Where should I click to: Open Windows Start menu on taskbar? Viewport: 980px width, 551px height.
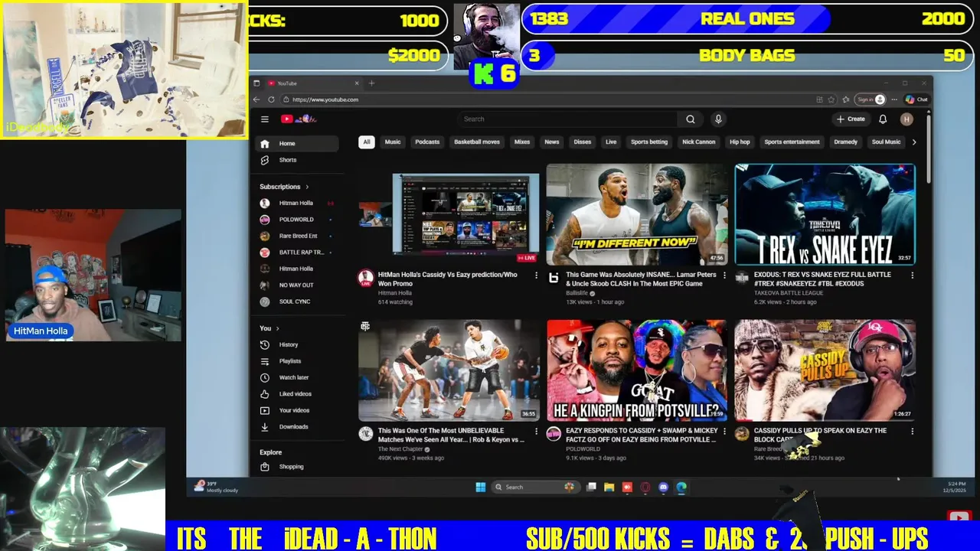pyautogui.click(x=480, y=487)
